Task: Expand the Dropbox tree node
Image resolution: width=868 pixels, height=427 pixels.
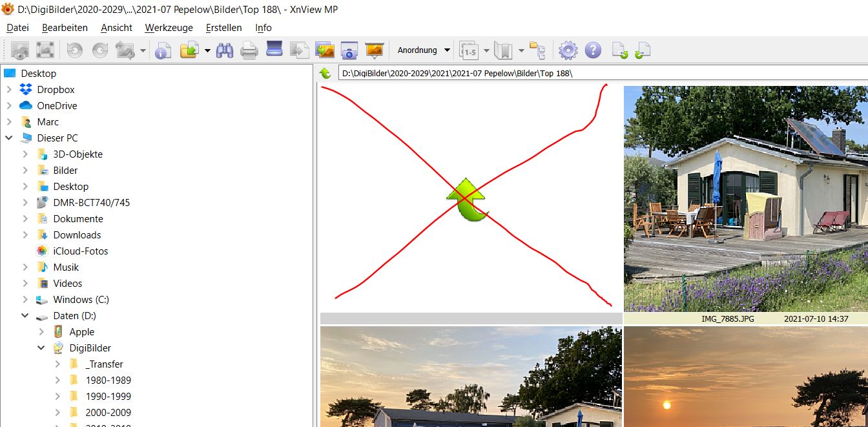Action: coord(9,90)
